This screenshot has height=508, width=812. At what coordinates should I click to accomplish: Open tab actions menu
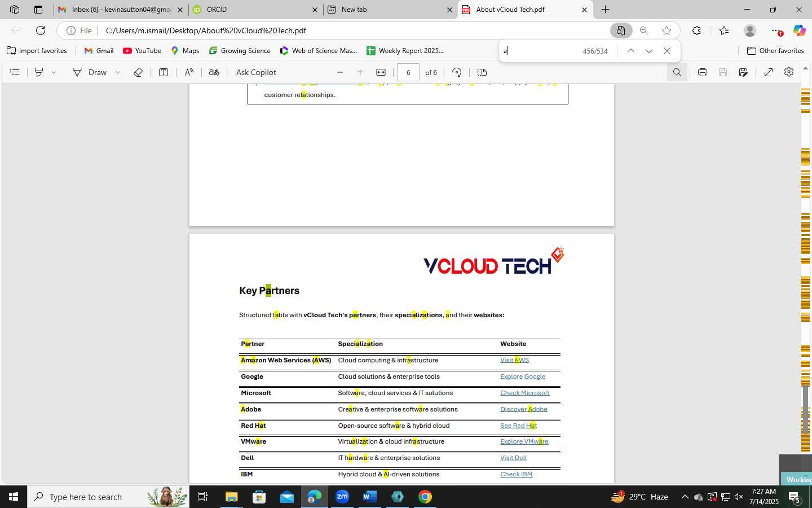(38, 10)
